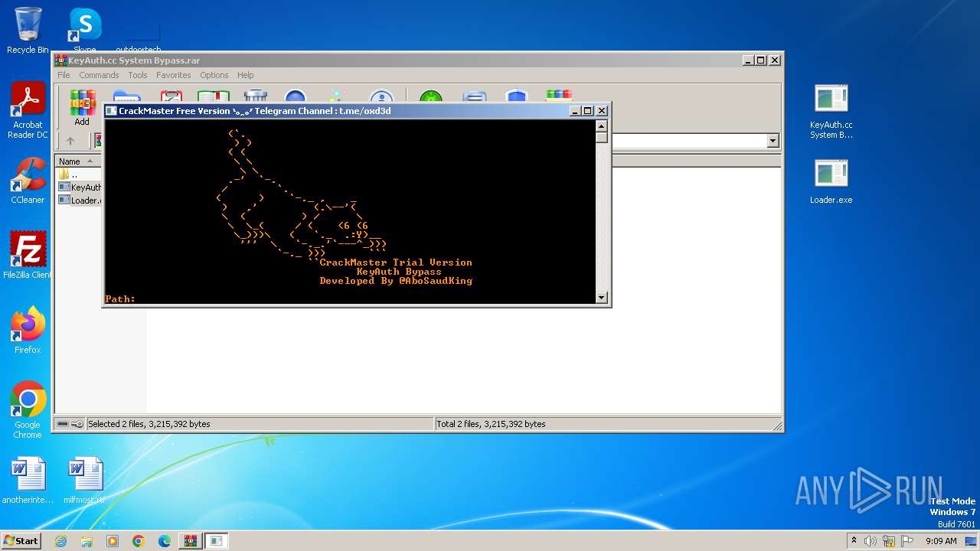Screen dimensions: 980x551
Task: Open FileZilla Client desktop shortcut
Action: (x=28, y=256)
